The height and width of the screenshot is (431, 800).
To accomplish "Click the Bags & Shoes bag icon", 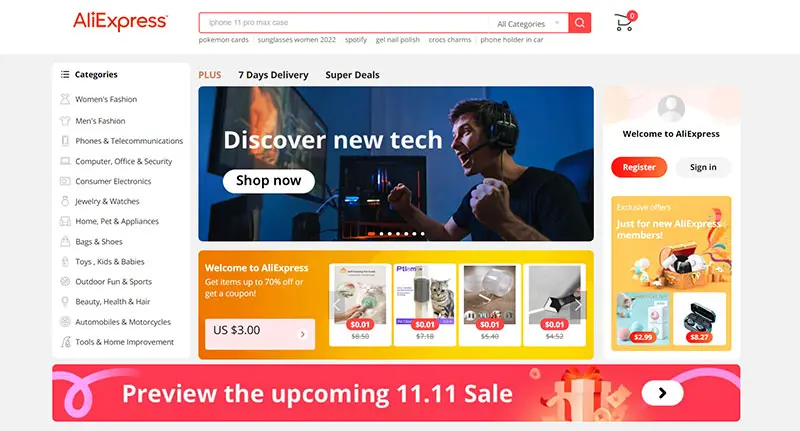I will (65, 241).
